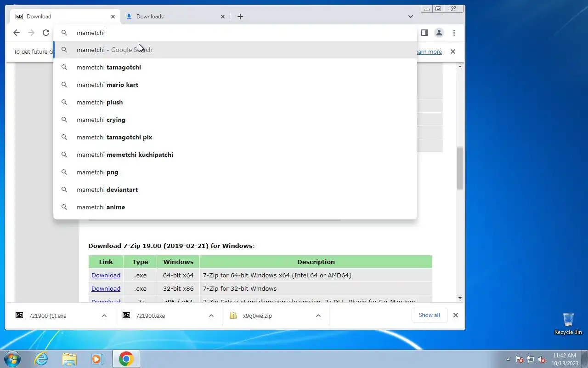Click the page scrollbar up arrow
This screenshot has width=588, height=368.
tap(460, 67)
